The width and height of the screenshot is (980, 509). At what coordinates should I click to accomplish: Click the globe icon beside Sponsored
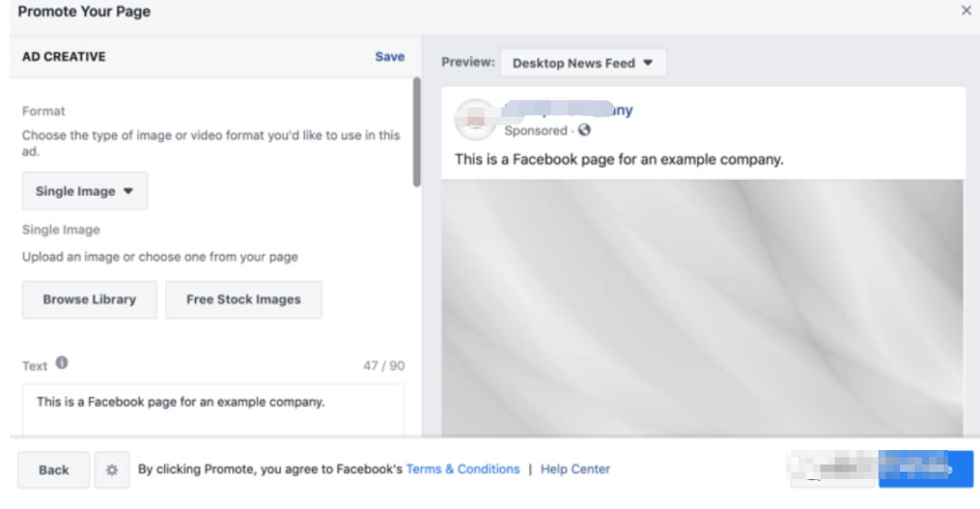583,130
